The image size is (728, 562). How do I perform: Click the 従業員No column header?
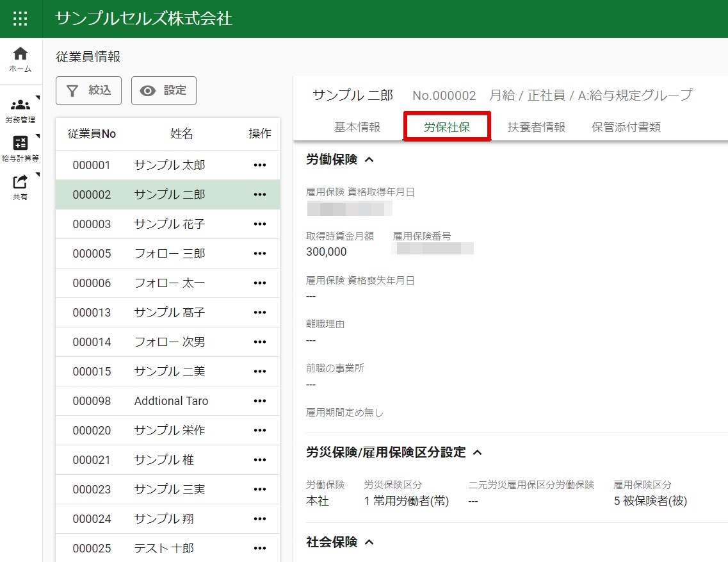click(92, 134)
